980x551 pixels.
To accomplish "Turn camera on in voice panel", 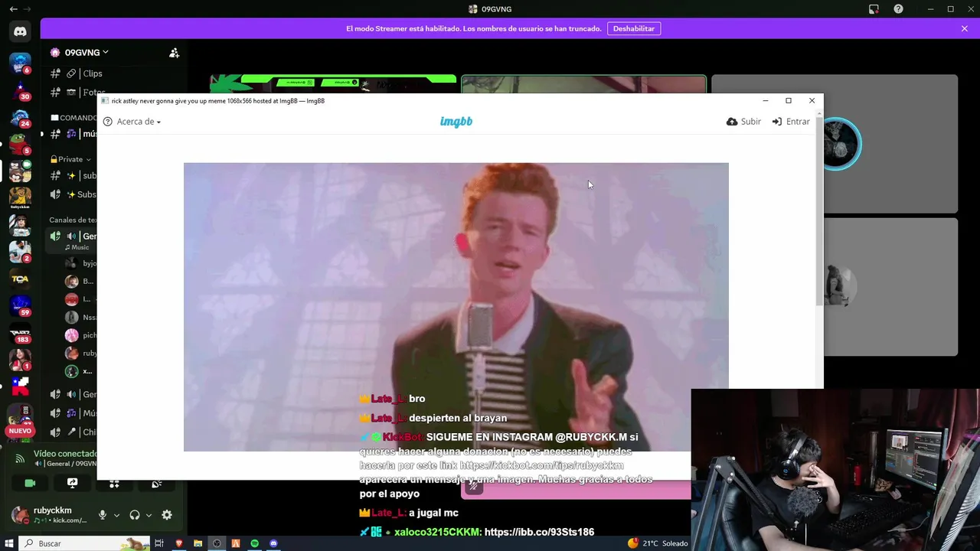I will tap(30, 483).
